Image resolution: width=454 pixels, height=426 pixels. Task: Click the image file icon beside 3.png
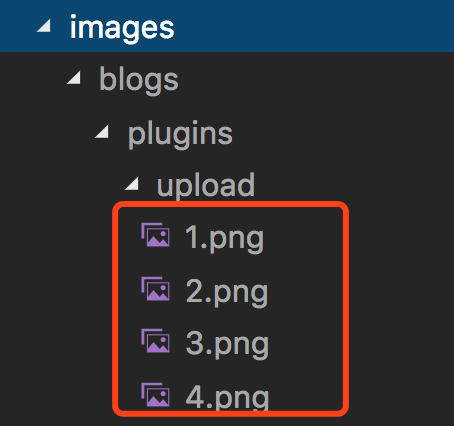pyautogui.click(x=155, y=341)
